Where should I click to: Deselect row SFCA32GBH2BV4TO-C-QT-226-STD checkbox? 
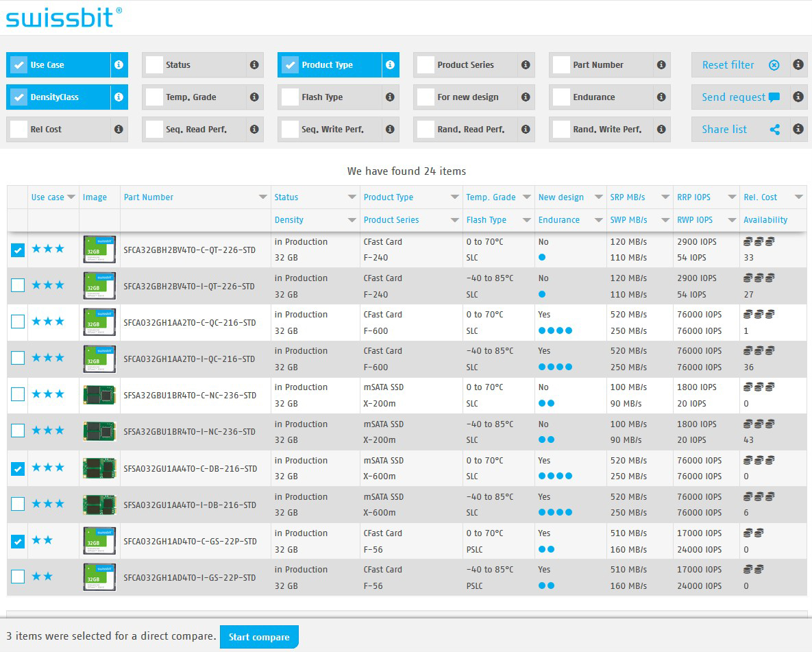coord(18,250)
